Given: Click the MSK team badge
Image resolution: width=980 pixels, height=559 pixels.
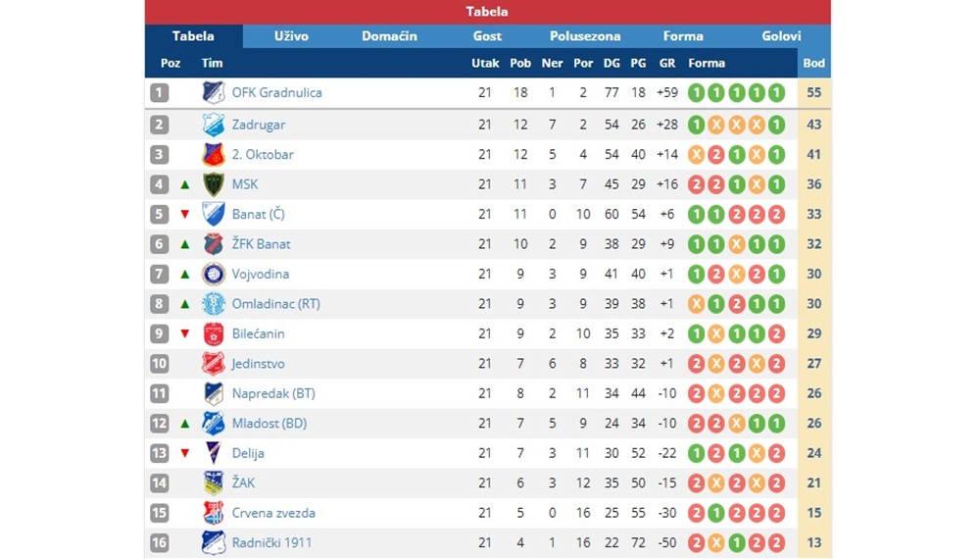Looking at the screenshot, I should pyautogui.click(x=213, y=184).
